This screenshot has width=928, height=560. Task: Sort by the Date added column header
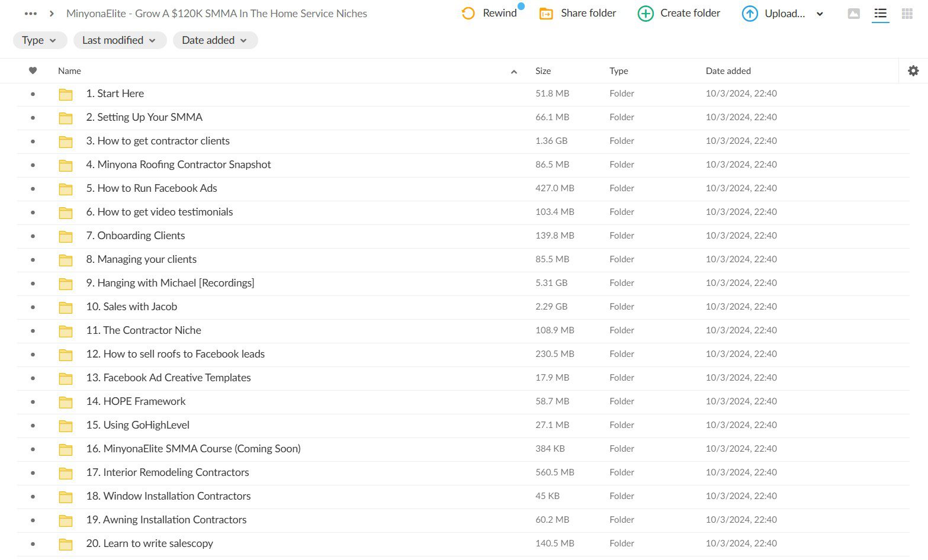point(728,70)
